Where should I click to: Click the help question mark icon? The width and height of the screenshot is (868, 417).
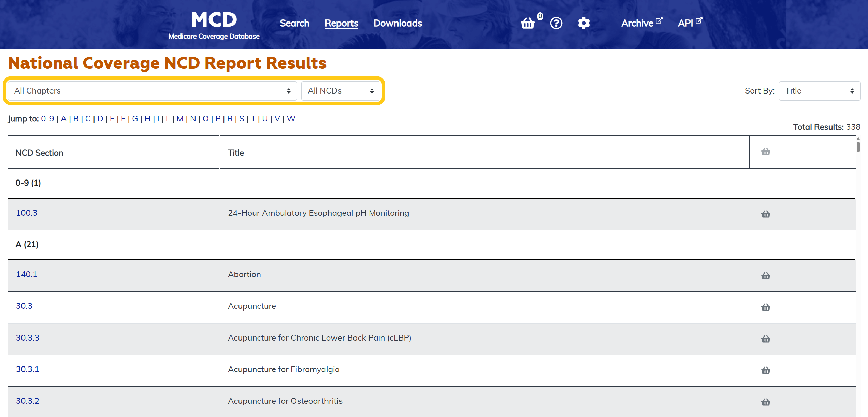556,23
